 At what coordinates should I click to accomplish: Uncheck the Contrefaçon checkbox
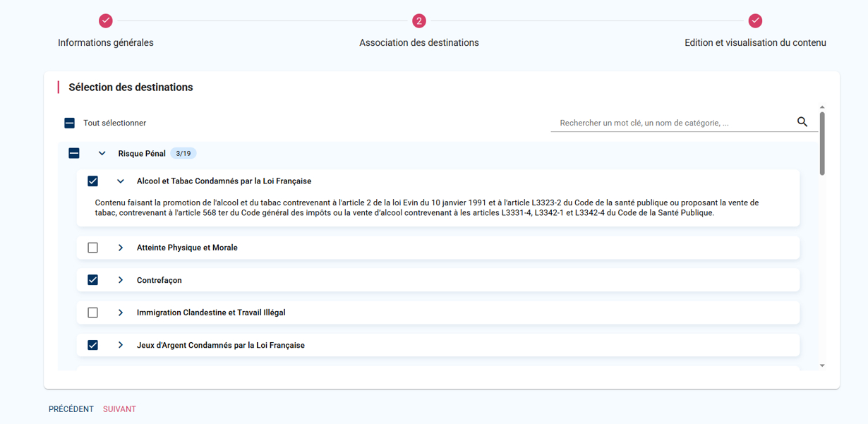tap(92, 280)
